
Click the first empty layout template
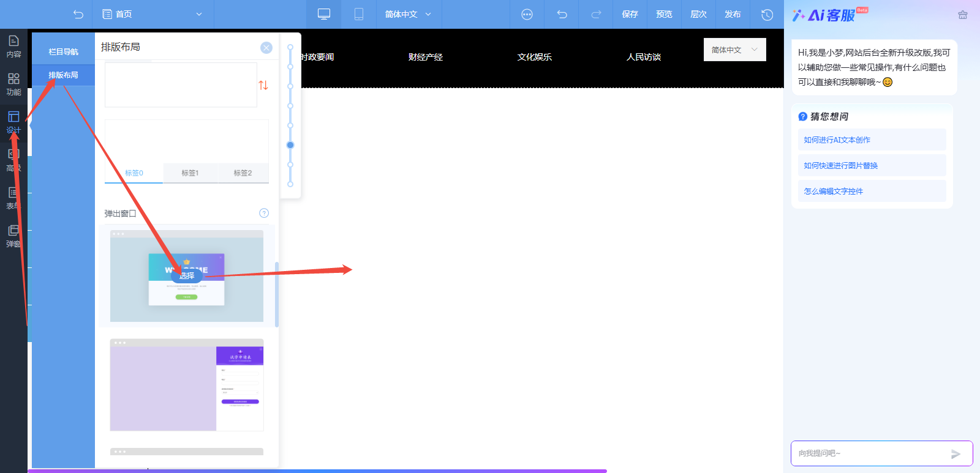[181, 85]
